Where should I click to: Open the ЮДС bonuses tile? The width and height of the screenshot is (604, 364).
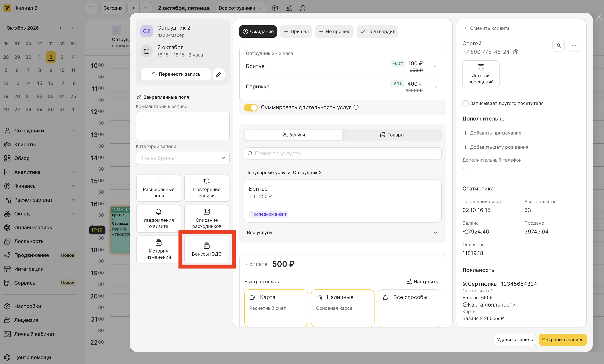pos(207,249)
